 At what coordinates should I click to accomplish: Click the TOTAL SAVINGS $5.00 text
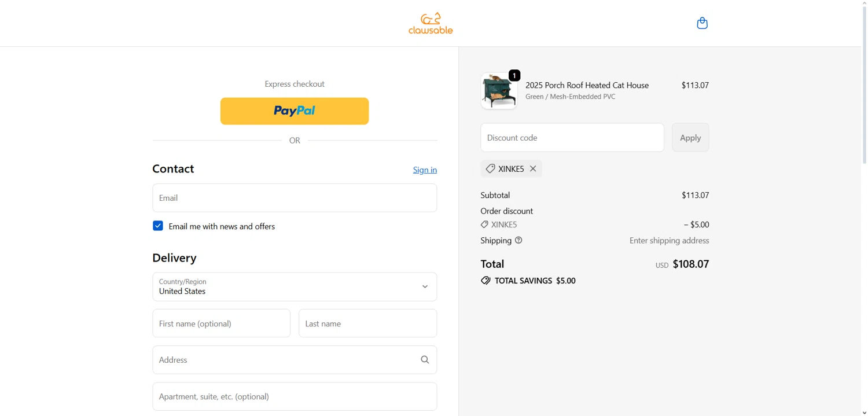click(x=535, y=281)
